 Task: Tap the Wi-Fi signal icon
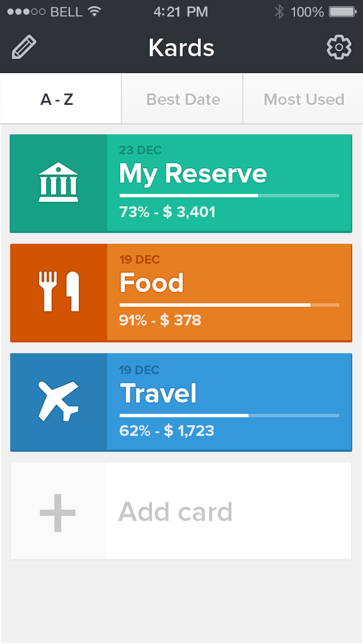94,12
